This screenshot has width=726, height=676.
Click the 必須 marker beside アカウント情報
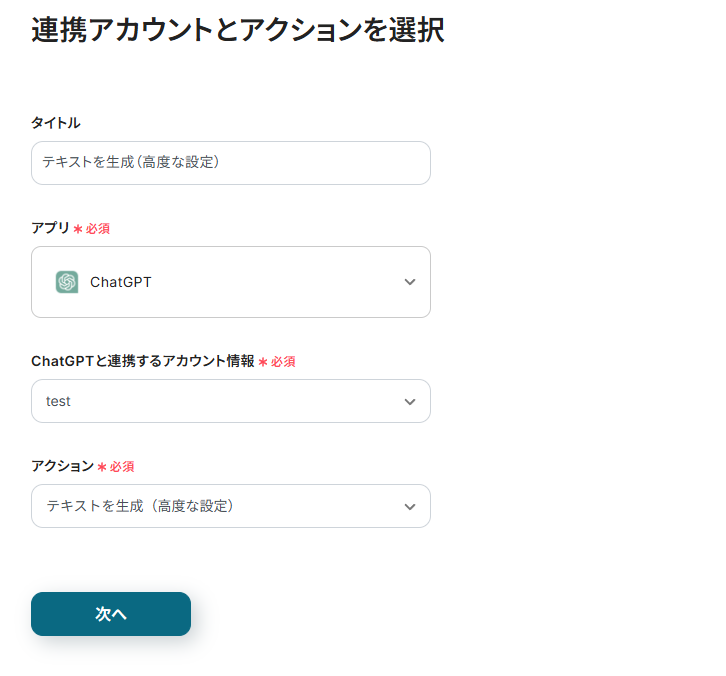pos(283,362)
